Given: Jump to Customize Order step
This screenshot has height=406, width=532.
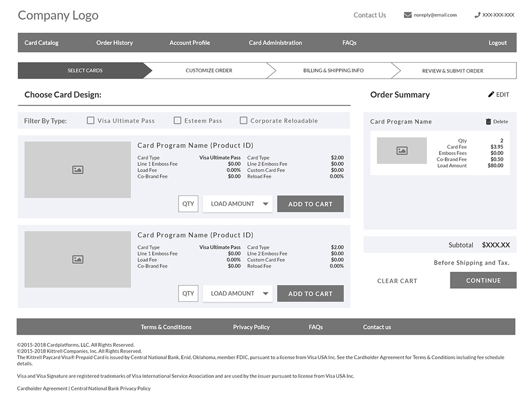Looking at the screenshot, I should 209,71.
